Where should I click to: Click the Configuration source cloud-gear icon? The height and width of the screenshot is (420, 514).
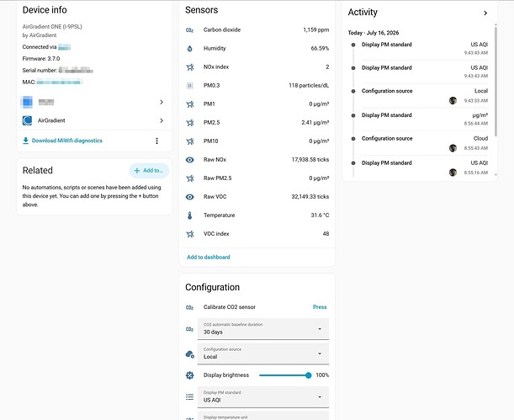[189, 354]
